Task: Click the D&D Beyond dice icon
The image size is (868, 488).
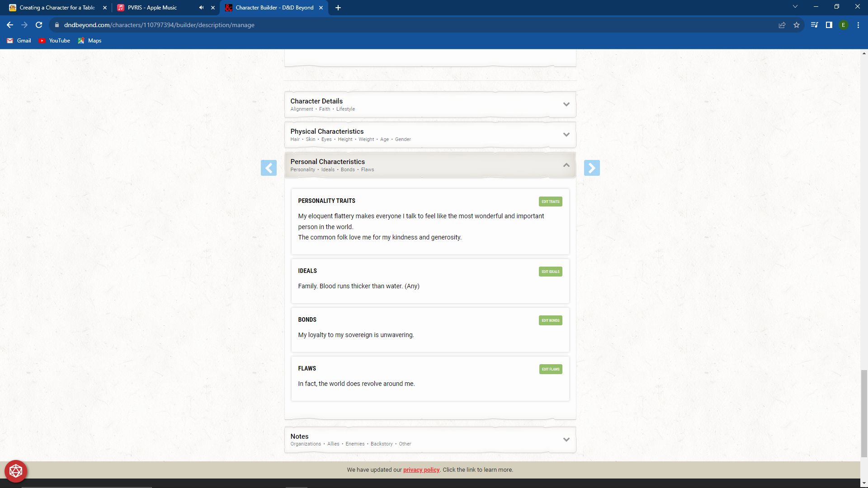Action: coord(16,471)
